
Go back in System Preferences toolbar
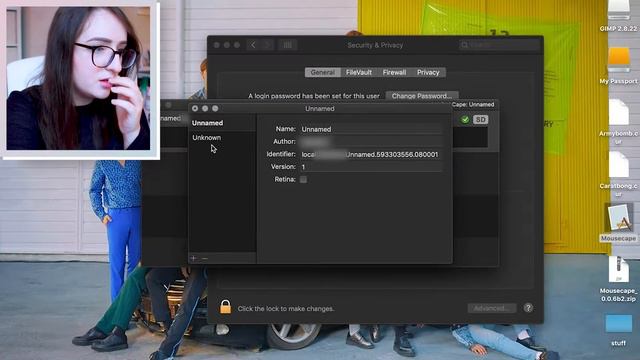253,45
